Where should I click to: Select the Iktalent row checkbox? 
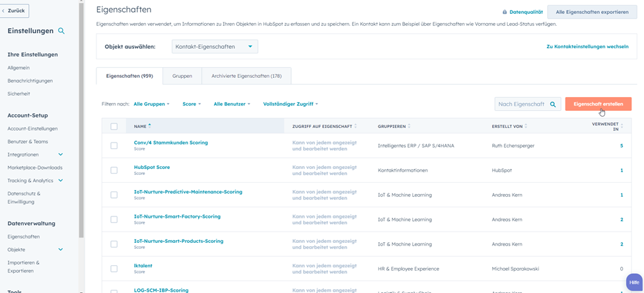coord(114,269)
